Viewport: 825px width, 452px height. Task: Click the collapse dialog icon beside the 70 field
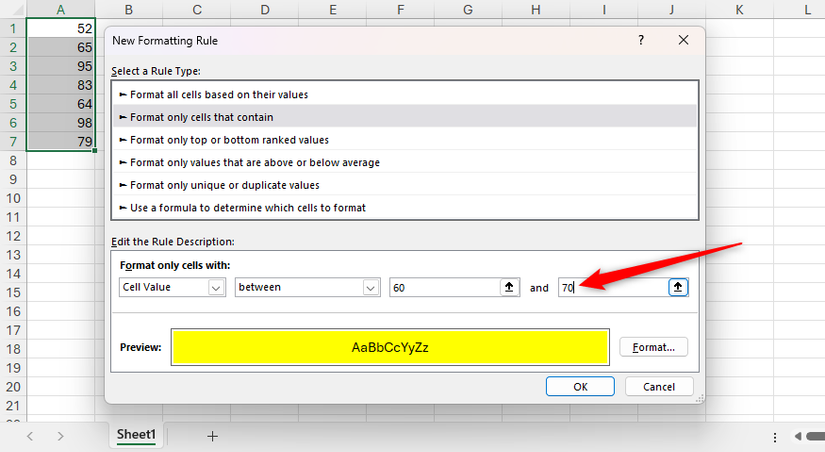(x=678, y=287)
